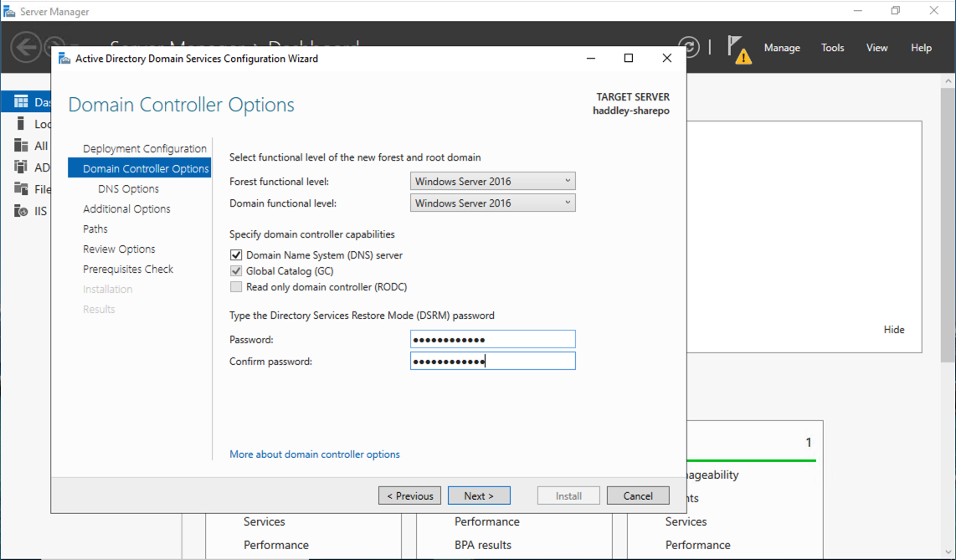The width and height of the screenshot is (956, 560).
Task: Go to Deployment Configuration step
Action: 145,149
